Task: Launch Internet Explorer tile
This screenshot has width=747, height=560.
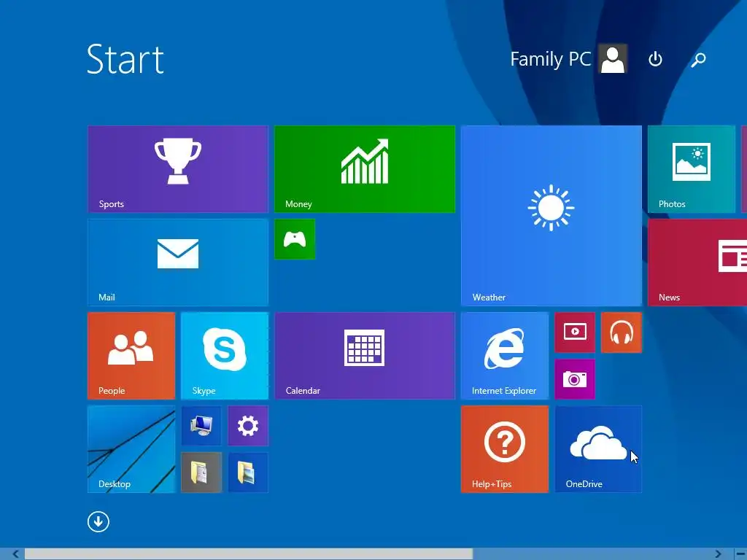Action: pos(505,356)
